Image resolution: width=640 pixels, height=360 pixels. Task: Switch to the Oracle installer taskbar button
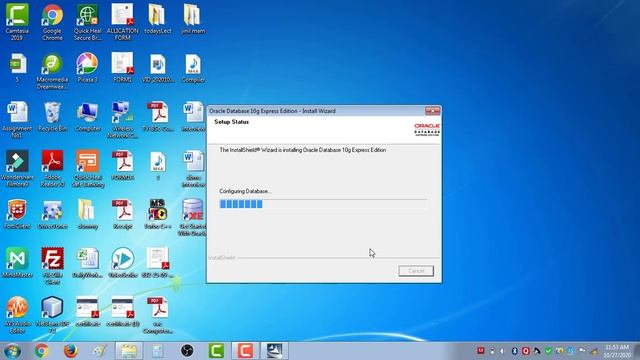274,351
